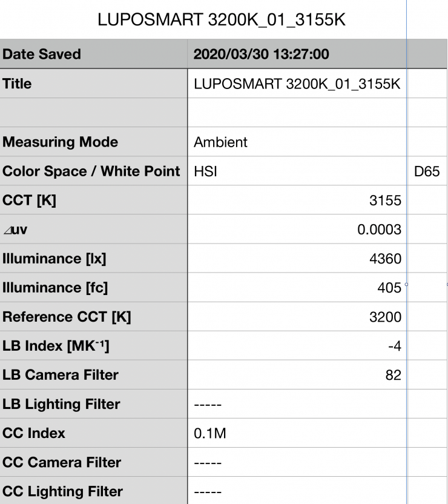
Task: Click the Reference CCT value 3200
Action: point(385,316)
